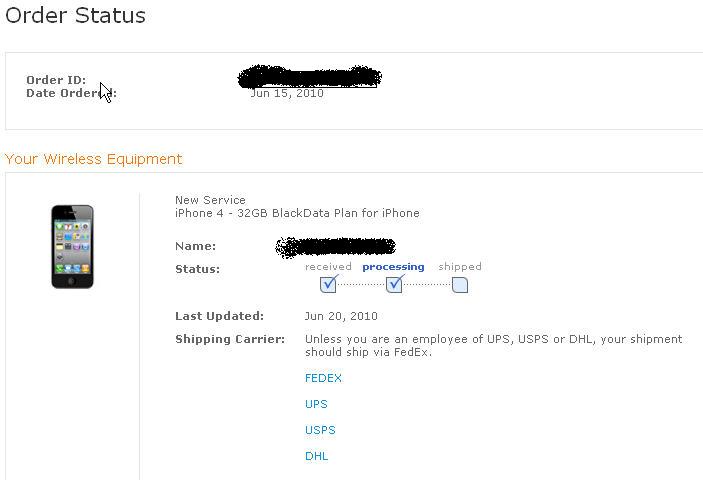Viewport: 703px width, 480px height.
Task: Click the 'New Service' text
Action: (210, 200)
